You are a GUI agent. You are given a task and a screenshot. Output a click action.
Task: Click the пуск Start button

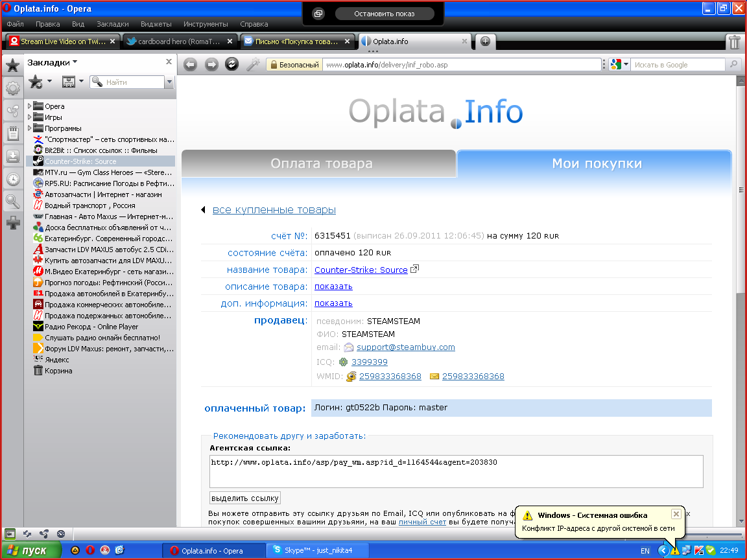(x=31, y=550)
